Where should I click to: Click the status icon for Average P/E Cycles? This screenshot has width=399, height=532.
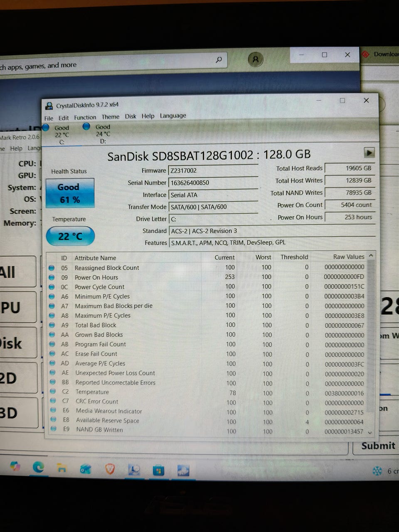(x=52, y=363)
